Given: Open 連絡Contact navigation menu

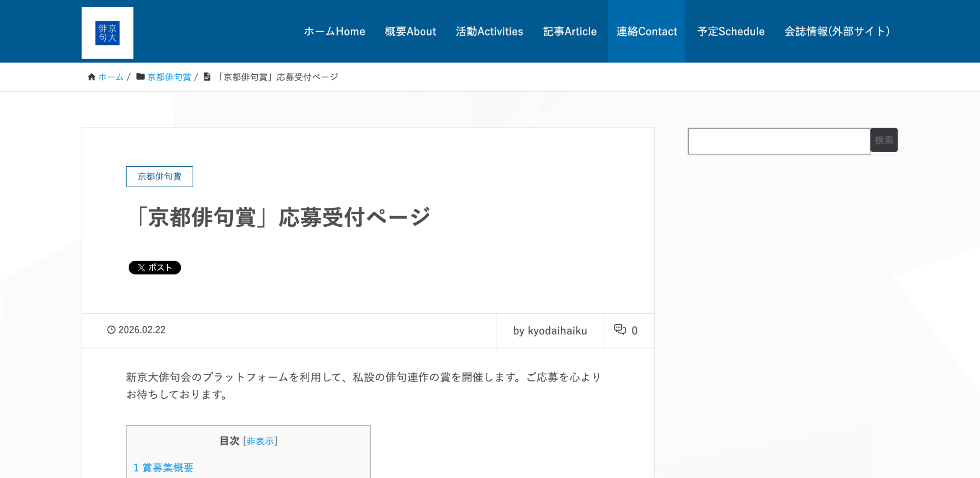Looking at the screenshot, I should pos(647,31).
